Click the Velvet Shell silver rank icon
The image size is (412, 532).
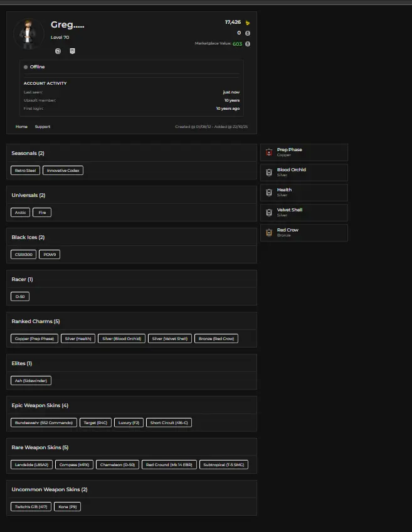coord(269,213)
